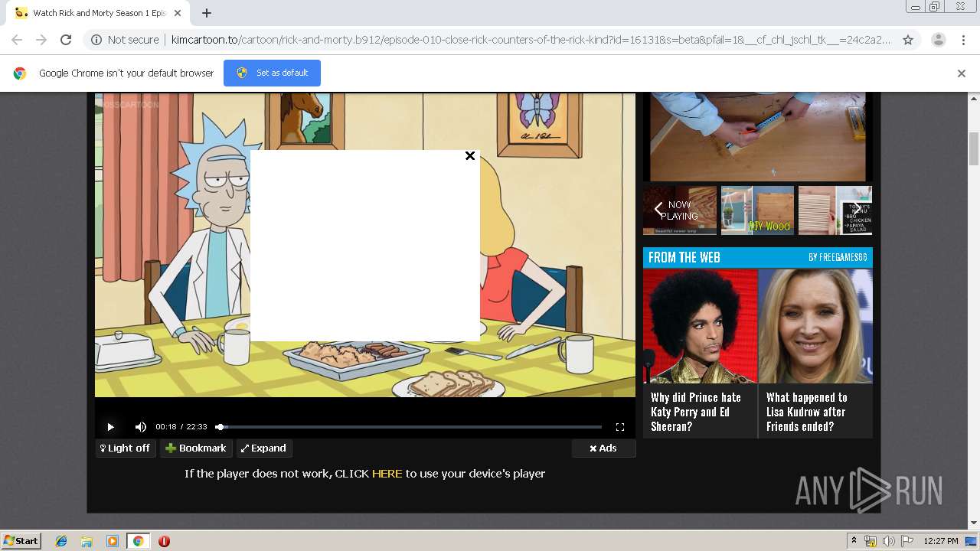Viewport: 980px width, 551px height.
Task: Hide Ads with the Ads button
Action: (x=603, y=448)
